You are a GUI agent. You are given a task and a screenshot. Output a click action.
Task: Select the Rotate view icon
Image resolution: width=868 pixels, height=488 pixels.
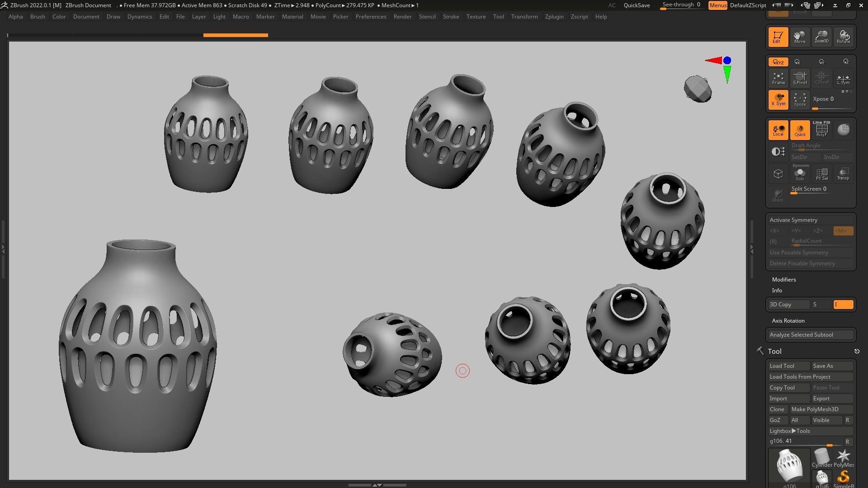tap(843, 37)
